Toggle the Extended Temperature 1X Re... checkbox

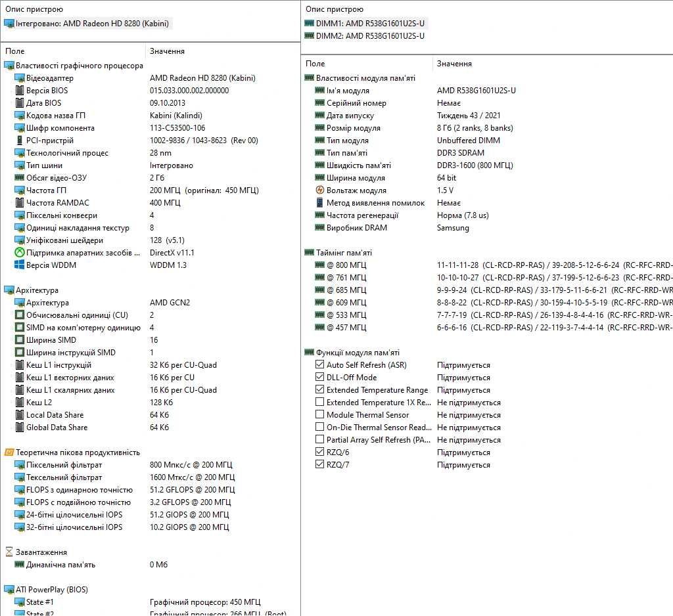tap(319, 401)
